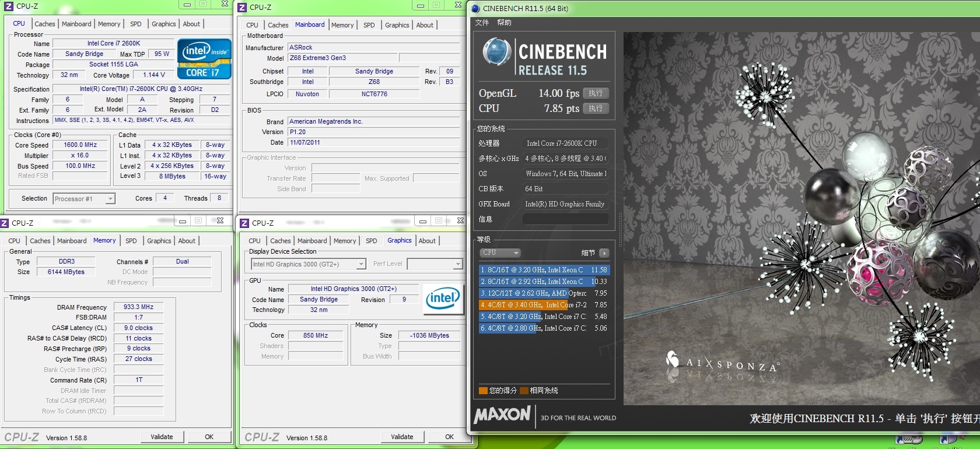Image resolution: width=980 pixels, height=449 pixels.
Task: Select ranking row 6 with score 5.06
Action: 544,328
